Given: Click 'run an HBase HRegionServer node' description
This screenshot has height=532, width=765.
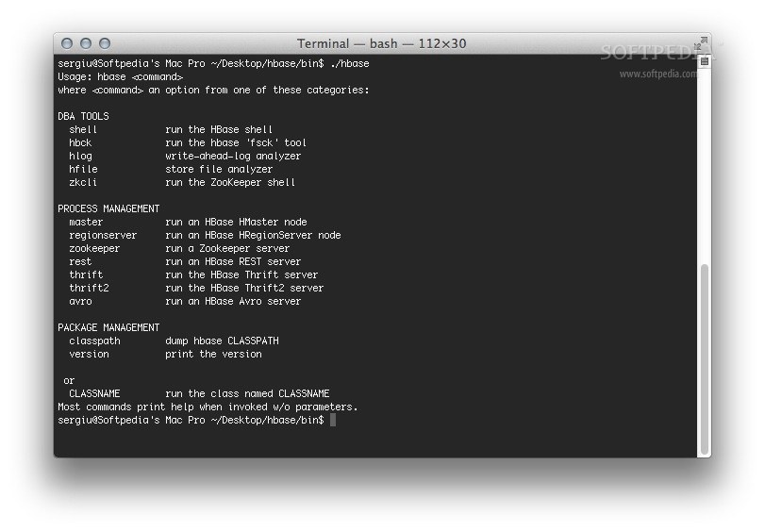Looking at the screenshot, I should (253, 235).
